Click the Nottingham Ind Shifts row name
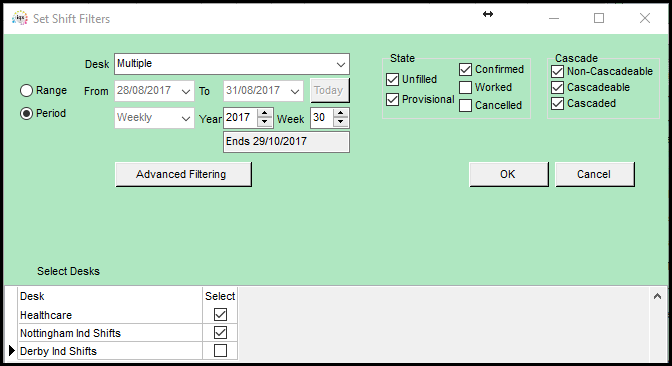The image size is (672, 366). coord(70,333)
